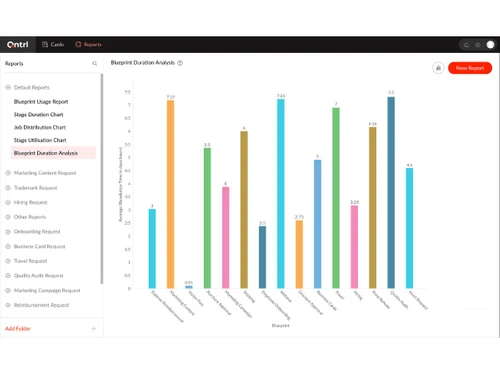Create a New Report
500x375 pixels.
(x=470, y=68)
